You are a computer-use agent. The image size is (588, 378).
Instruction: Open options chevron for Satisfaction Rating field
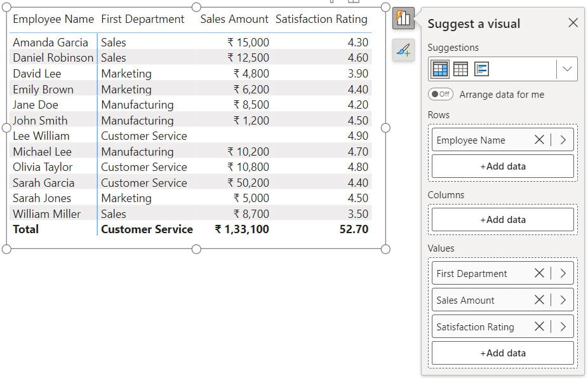click(x=563, y=327)
